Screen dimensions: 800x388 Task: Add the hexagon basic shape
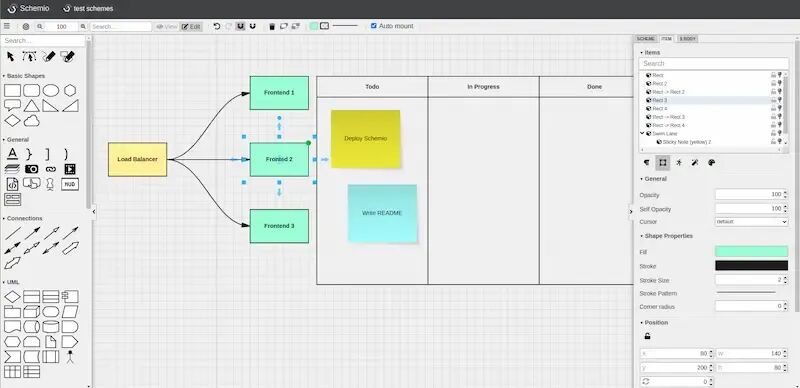(x=70, y=91)
